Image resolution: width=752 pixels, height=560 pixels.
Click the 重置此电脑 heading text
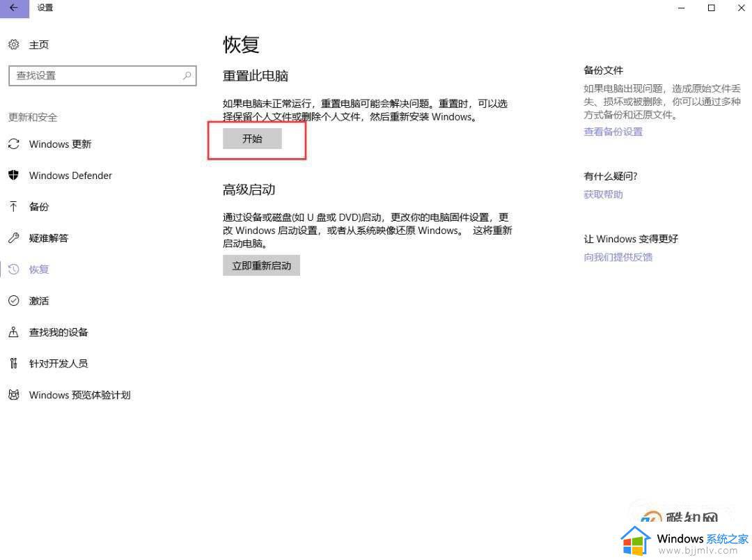tap(255, 76)
